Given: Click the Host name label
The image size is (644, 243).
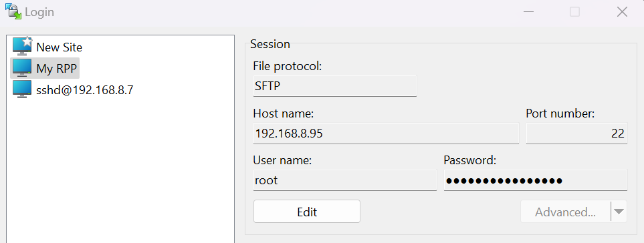Looking at the screenshot, I should coord(284,113).
